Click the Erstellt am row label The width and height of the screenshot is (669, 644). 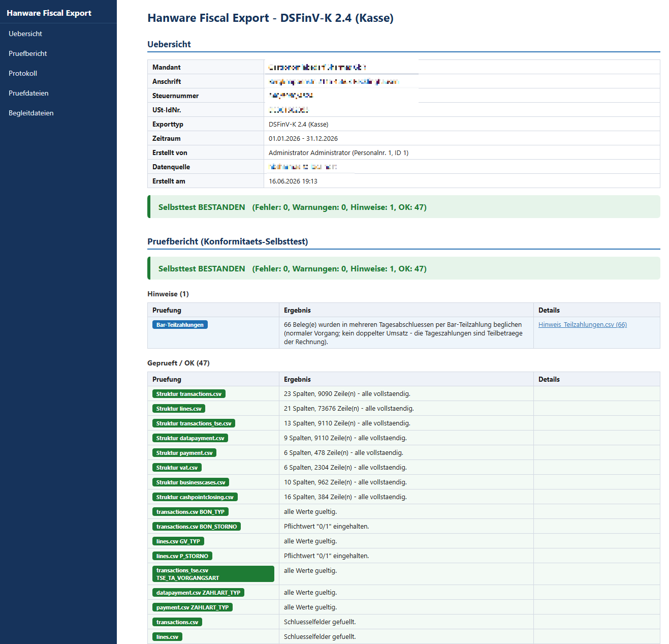coord(169,181)
